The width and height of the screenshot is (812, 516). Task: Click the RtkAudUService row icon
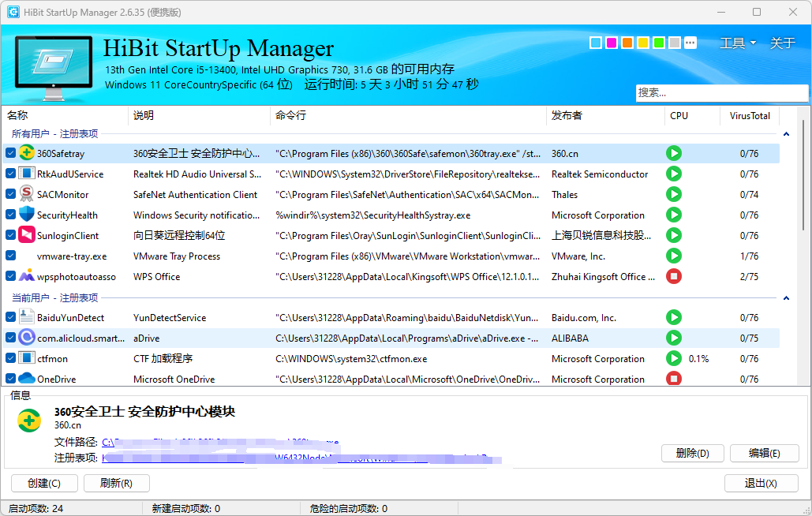26,173
